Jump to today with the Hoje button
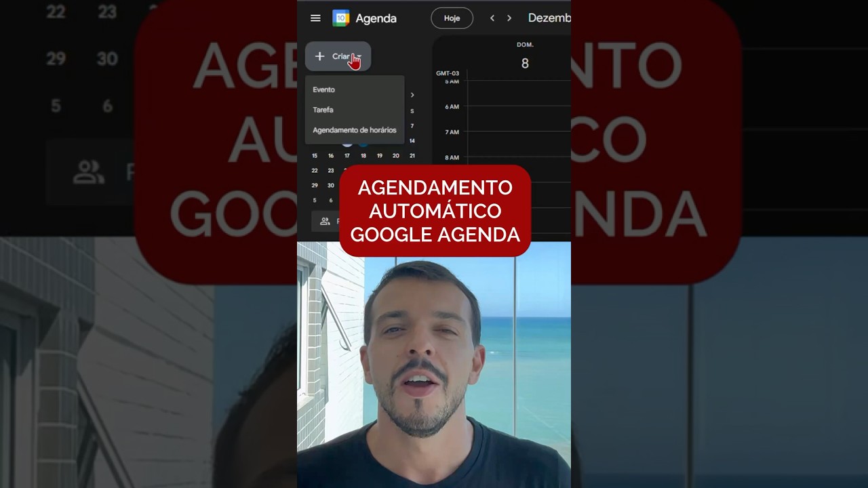 click(452, 18)
